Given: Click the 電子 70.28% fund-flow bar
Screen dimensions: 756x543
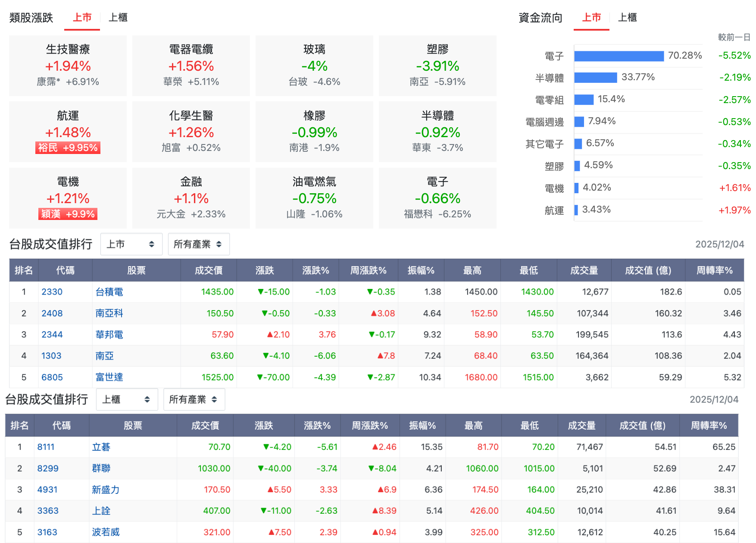Looking at the screenshot, I should point(619,56).
